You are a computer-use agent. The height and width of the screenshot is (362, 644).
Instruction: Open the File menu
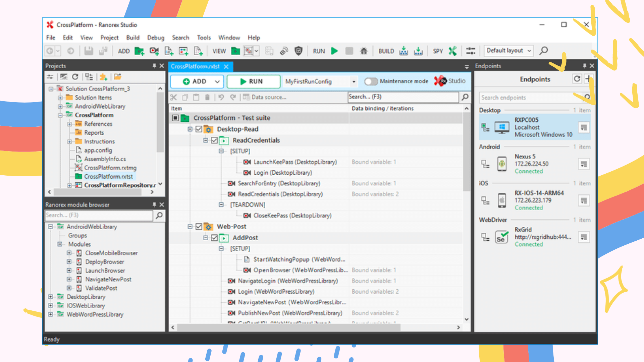pyautogui.click(x=51, y=38)
